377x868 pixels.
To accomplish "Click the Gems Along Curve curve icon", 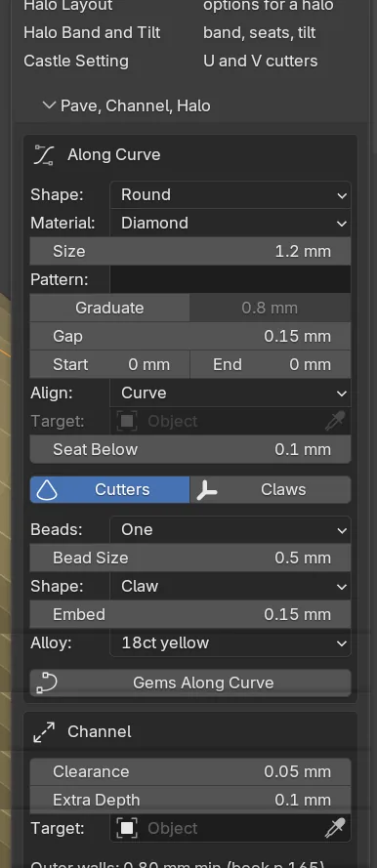I will pos(47,683).
